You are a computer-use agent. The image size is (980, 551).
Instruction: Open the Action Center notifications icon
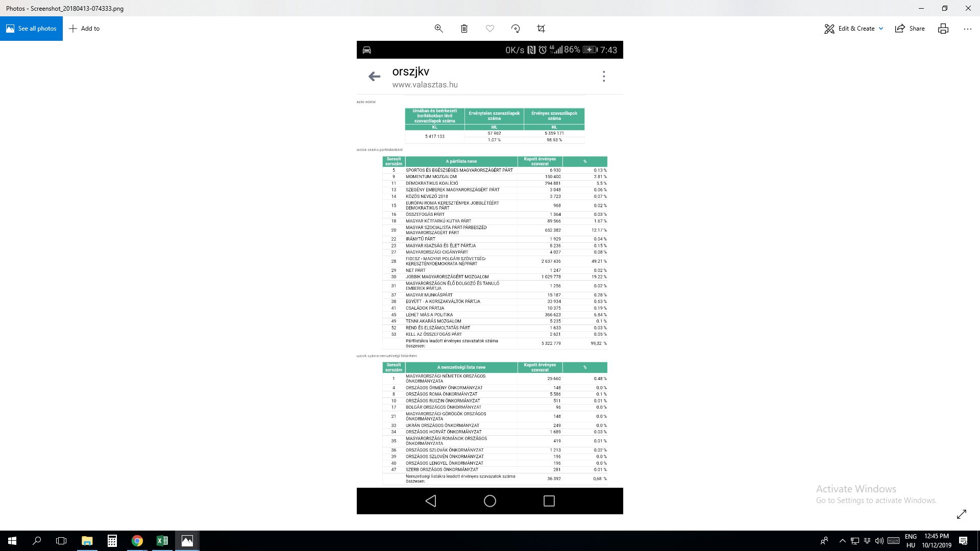pyautogui.click(x=963, y=541)
